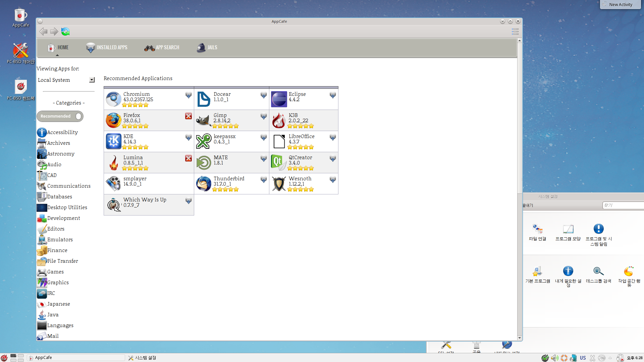Click the search field in system settings window
This screenshot has width=644, height=362.
(x=623, y=205)
